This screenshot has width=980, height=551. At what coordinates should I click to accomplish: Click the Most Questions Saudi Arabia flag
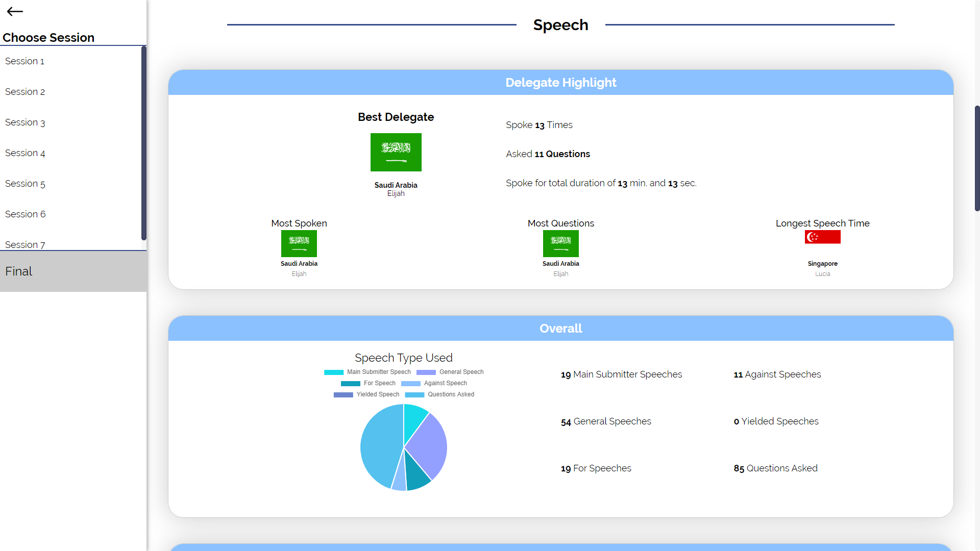click(x=560, y=243)
